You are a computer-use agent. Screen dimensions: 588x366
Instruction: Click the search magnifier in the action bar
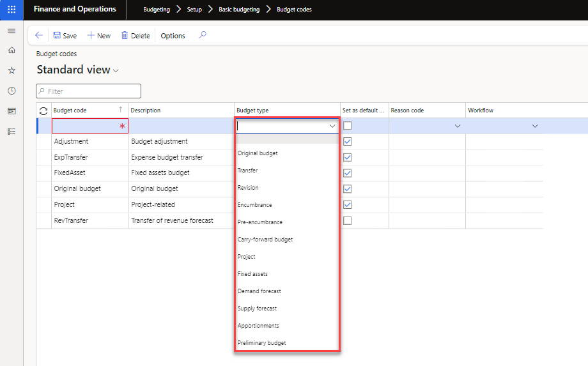(203, 35)
